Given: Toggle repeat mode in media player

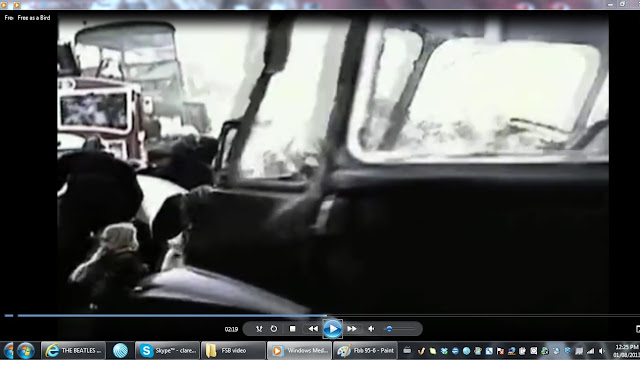Looking at the screenshot, I should (274, 329).
